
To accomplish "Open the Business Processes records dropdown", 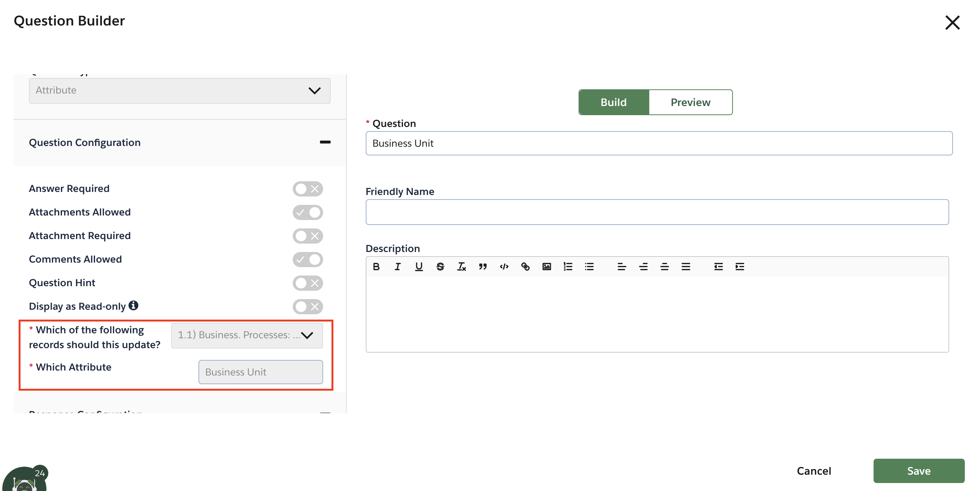I will tap(247, 336).
